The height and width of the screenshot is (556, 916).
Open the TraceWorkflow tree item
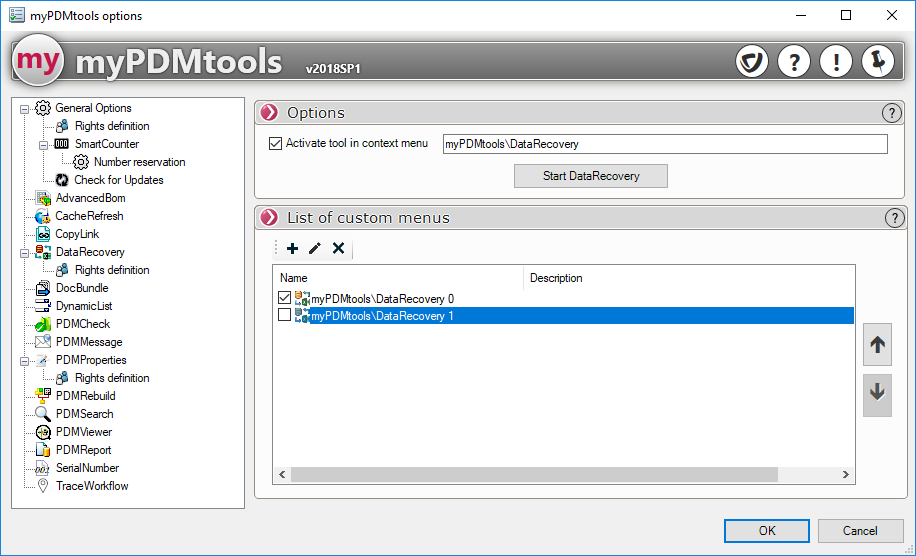91,486
